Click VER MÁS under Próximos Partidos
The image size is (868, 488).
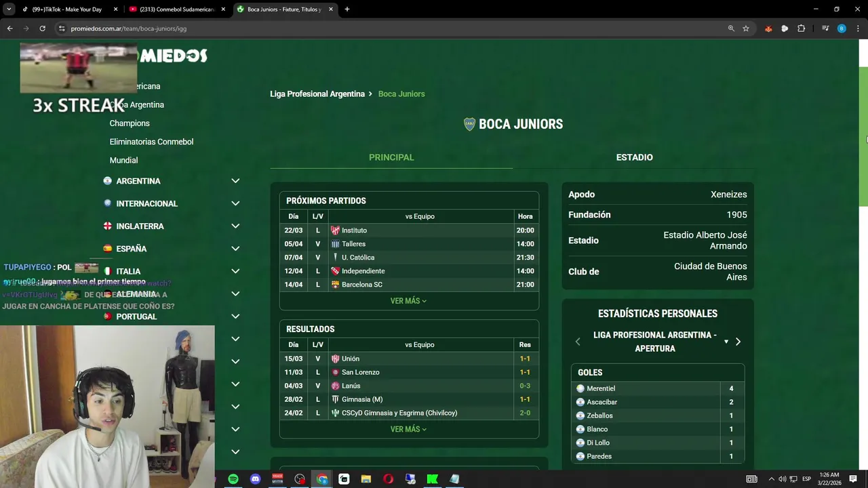point(408,301)
